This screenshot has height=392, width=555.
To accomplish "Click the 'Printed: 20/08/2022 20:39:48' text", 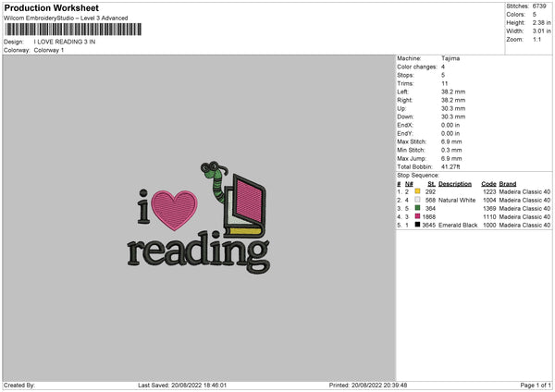I will (368, 386).
